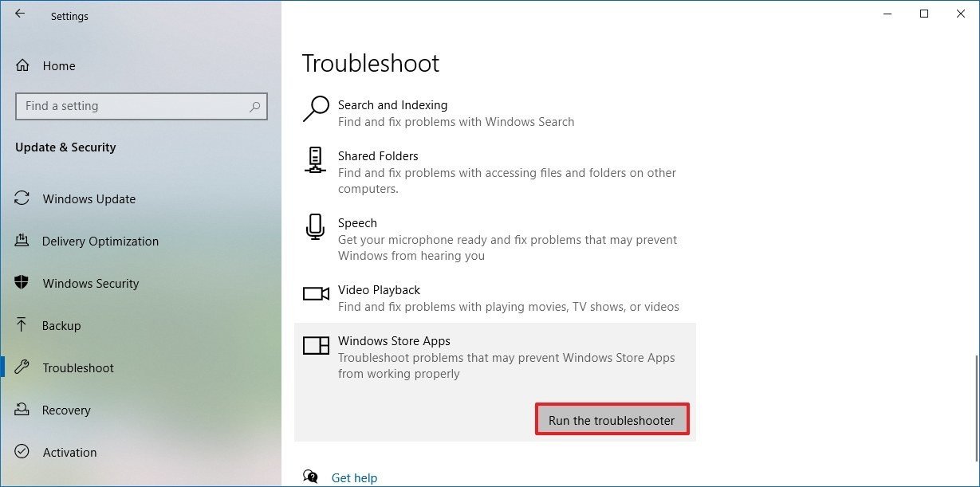This screenshot has width=980, height=487.
Task: Click the Windows Store Apps description text
Action: [x=506, y=366]
